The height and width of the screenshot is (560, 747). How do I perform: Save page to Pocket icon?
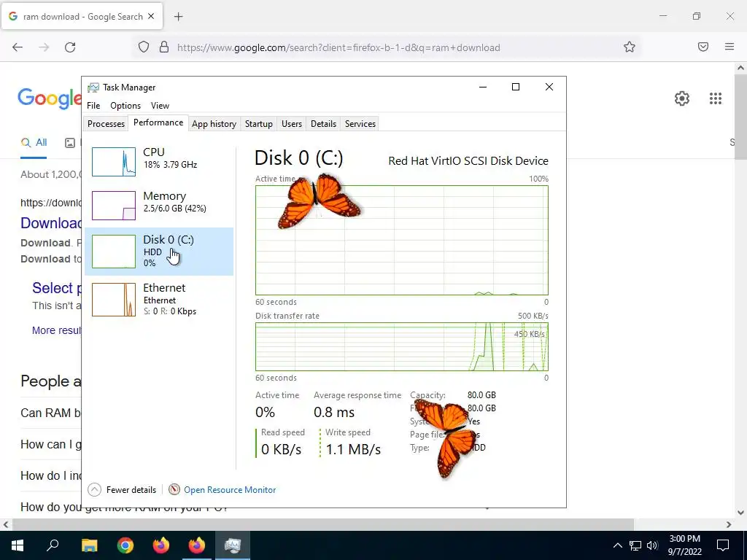pos(703,47)
